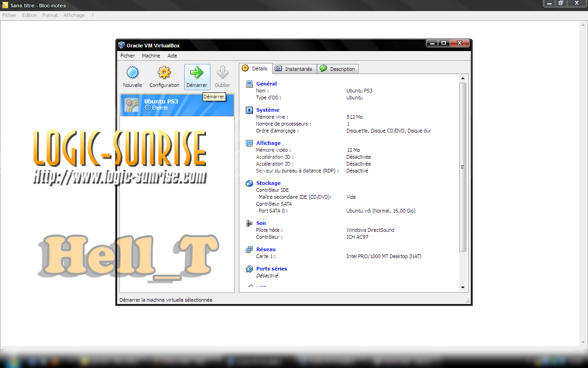This screenshot has height=368, width=588.
Task: Open the Machine menu
Action: (151, 56)
